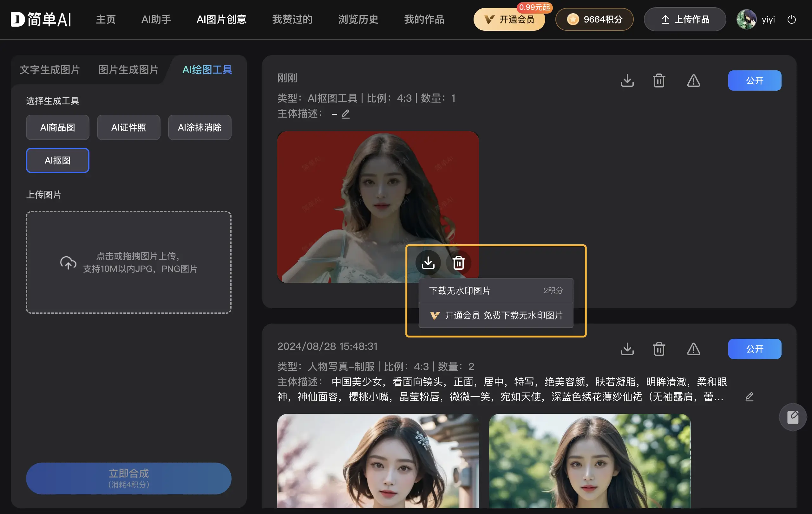Click the cloud upload icon
The height and width of the screenshot is (514, 812).
click(x=68, y=263)
